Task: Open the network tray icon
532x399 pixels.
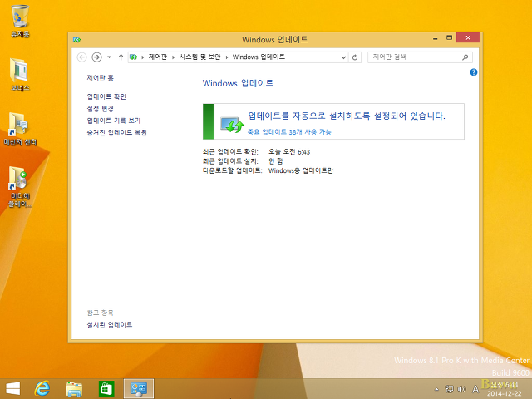Action: (x=449, y=389)
